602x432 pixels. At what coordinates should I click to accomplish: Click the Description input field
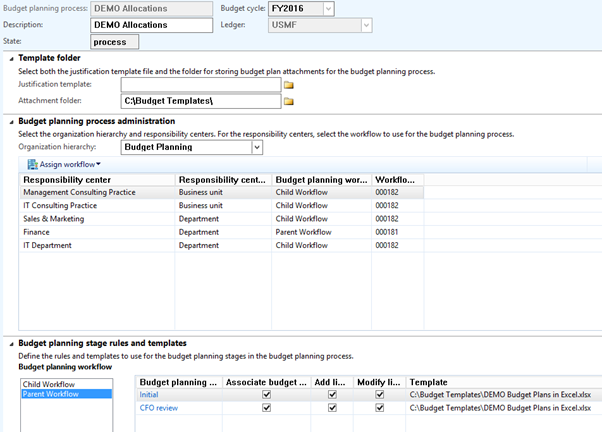click(151, 25)
